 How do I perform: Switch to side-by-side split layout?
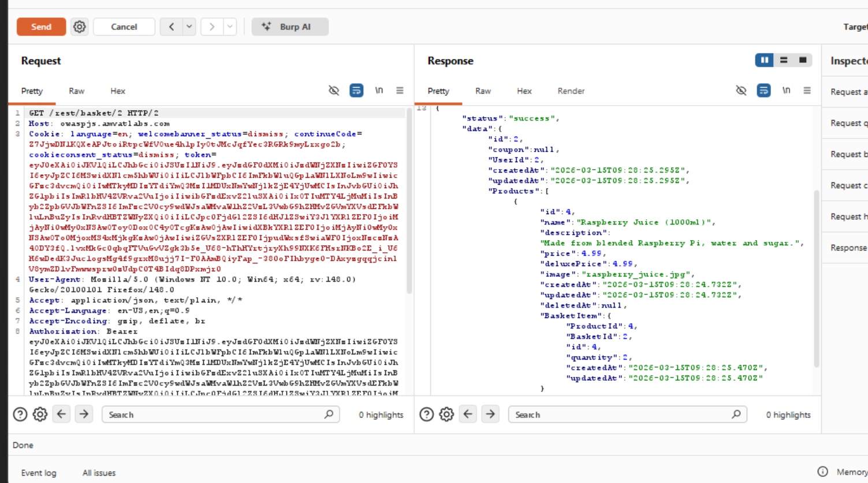pyautogui.click(x=764, y=60)
